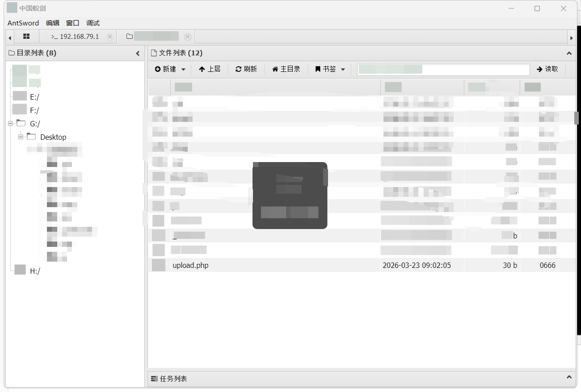Go up one level with 上层
The width and height of the screenshot is (581, 392).
pyautogui.click(x=210, y=69)
